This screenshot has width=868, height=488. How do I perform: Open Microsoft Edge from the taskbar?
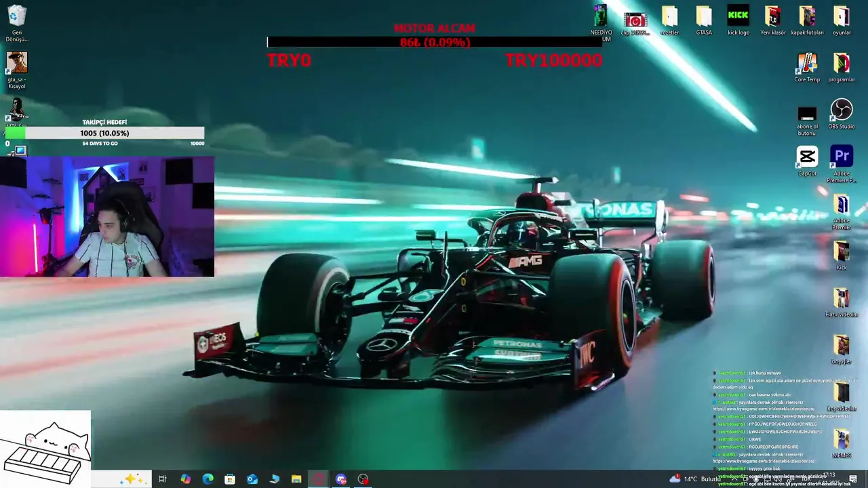208,479
